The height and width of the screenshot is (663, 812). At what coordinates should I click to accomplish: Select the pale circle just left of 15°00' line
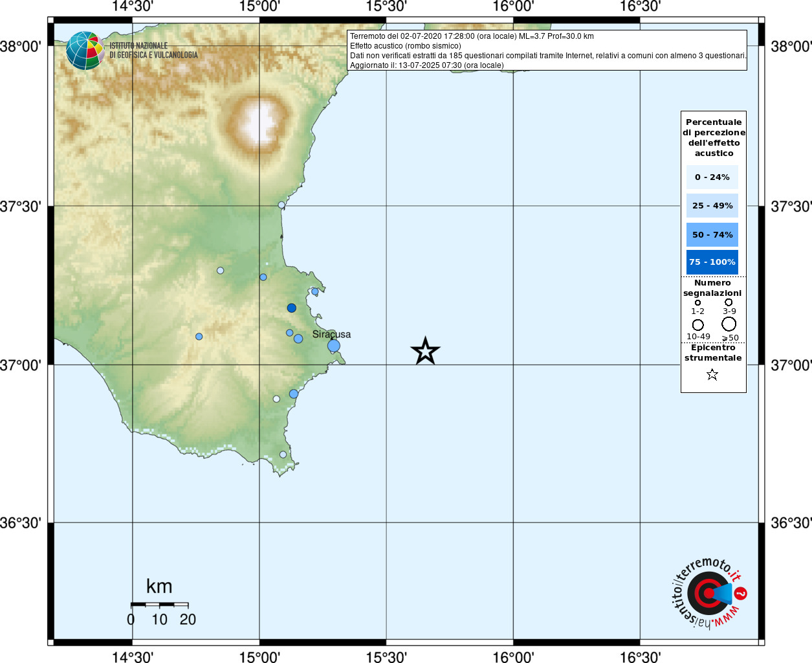tap(220, 271)
